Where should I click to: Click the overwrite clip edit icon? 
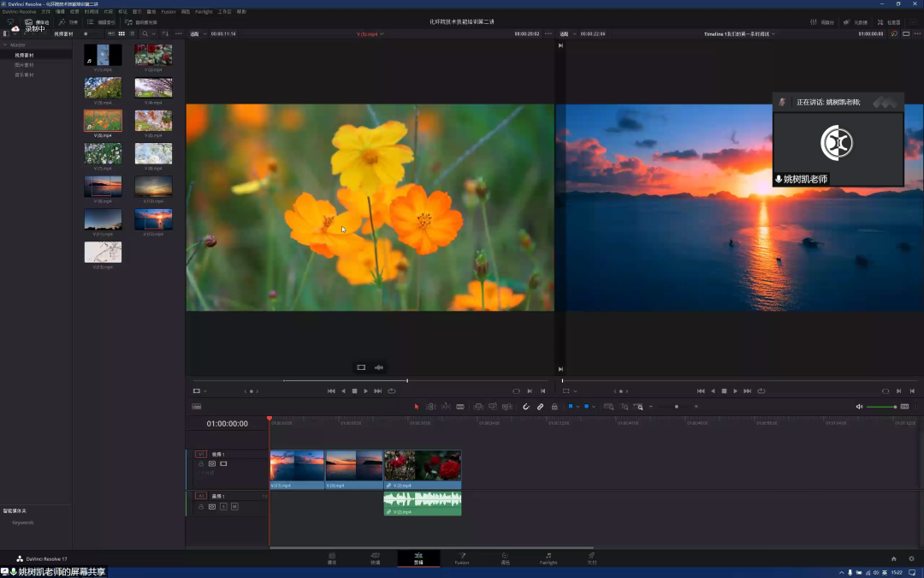pyautogui.click(x=493, y=407)
